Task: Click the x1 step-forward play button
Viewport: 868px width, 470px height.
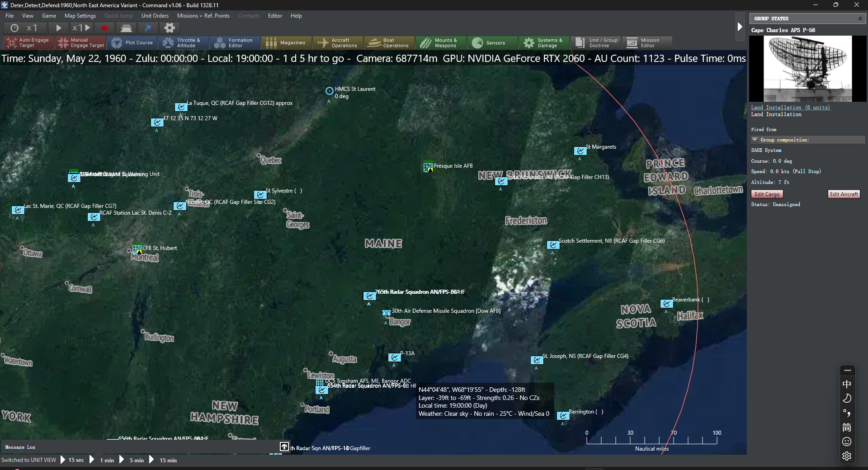Action: 81,28
